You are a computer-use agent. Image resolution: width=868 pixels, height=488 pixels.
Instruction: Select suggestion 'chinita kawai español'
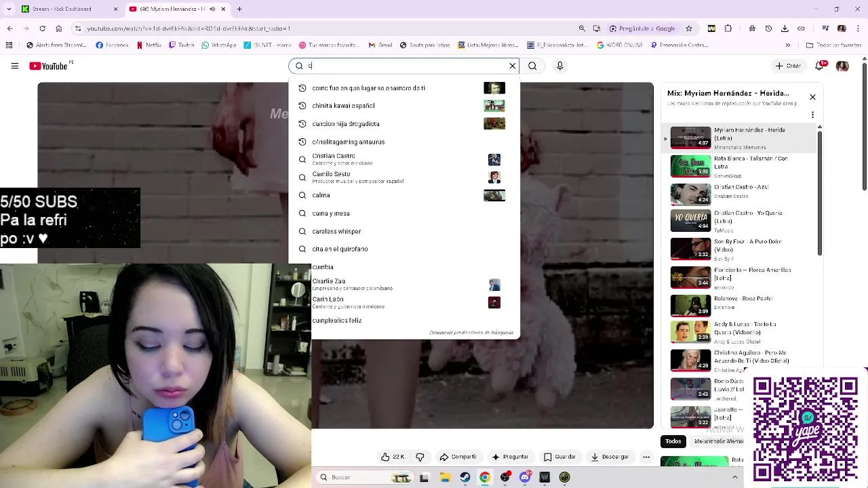(x=403, y=106)
